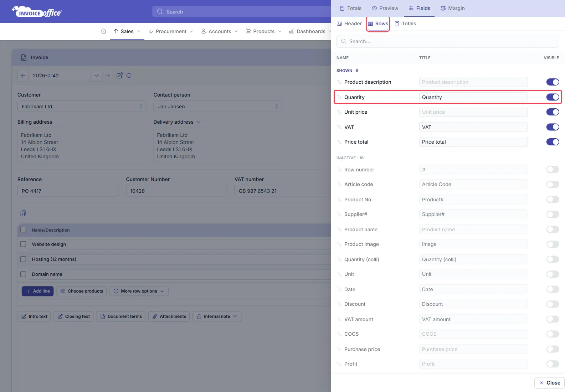Screen dimensions: 565x392
Task: Enable the Row number toggle
Action: tap(553, 169)
